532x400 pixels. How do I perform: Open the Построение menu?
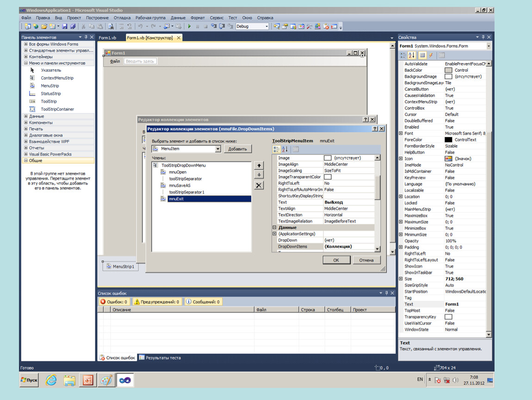97,18
